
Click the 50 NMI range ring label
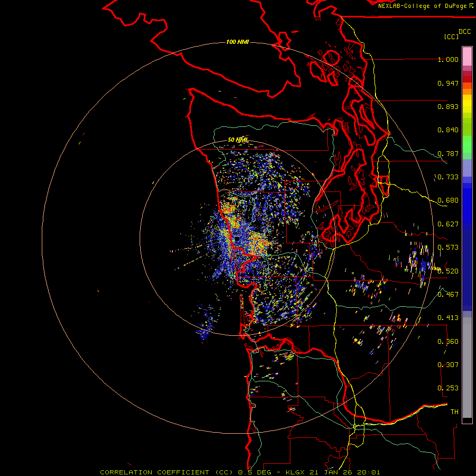pyautogui.click(x=237, y=140)
